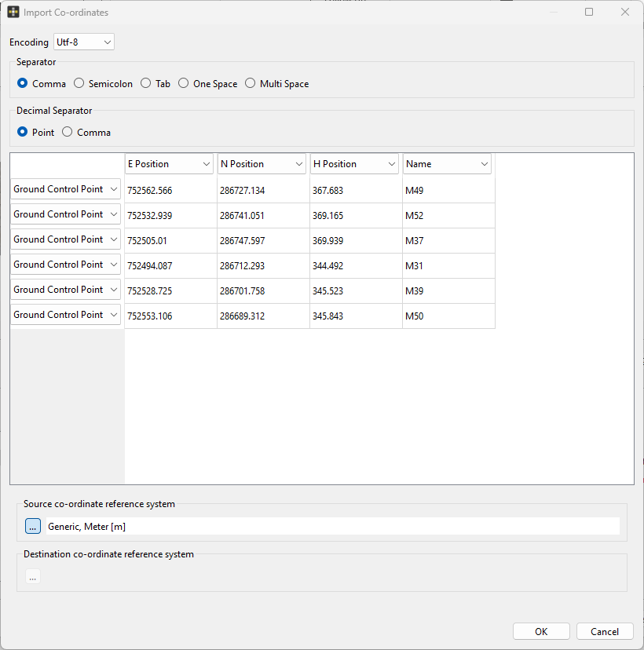Select cell 344.492
Viewport: 644px width, 650px height.
[x=357, y=265]
